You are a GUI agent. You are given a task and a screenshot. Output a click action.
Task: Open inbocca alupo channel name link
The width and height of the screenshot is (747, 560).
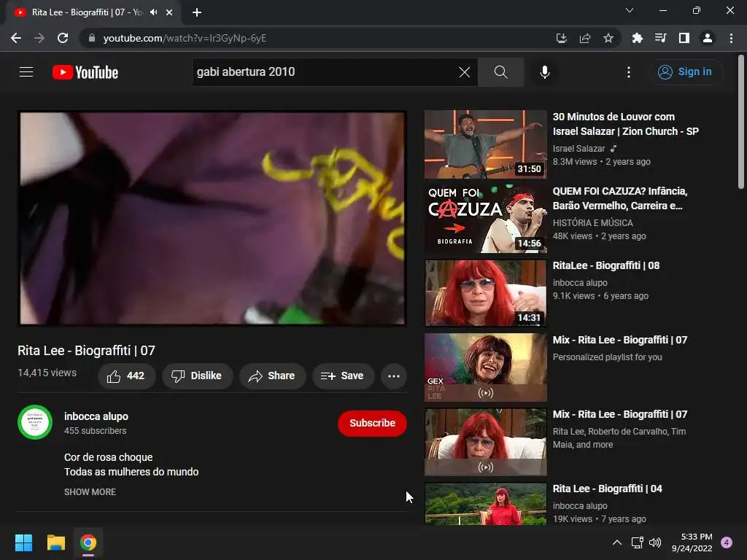coord(96,416)
